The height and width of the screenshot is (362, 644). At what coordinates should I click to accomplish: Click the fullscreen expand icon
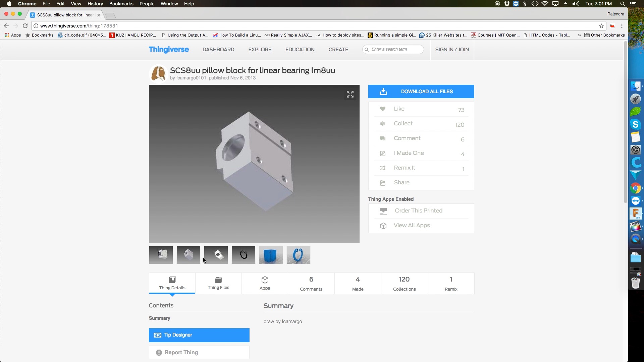pos(350,94)
